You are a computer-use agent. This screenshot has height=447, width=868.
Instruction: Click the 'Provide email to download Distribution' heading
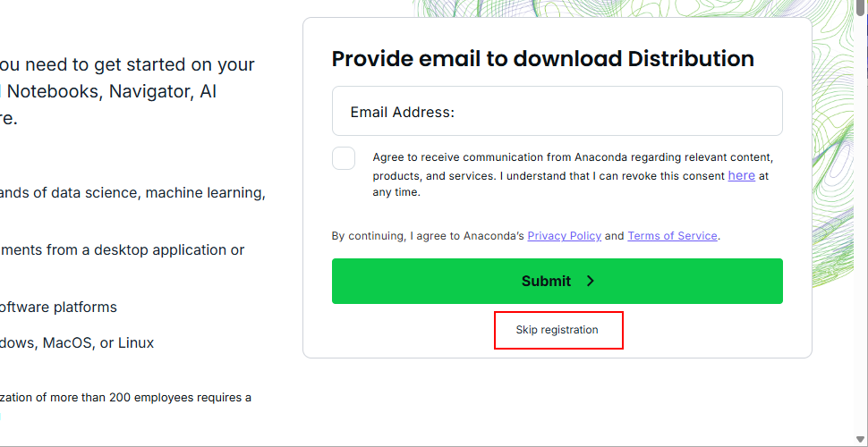[x=542, y=59]
